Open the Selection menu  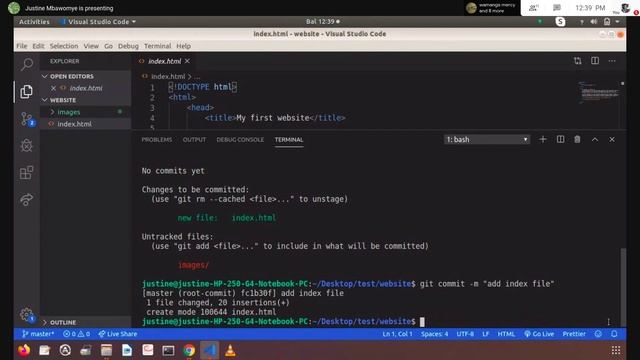click(x=64, y=46)
